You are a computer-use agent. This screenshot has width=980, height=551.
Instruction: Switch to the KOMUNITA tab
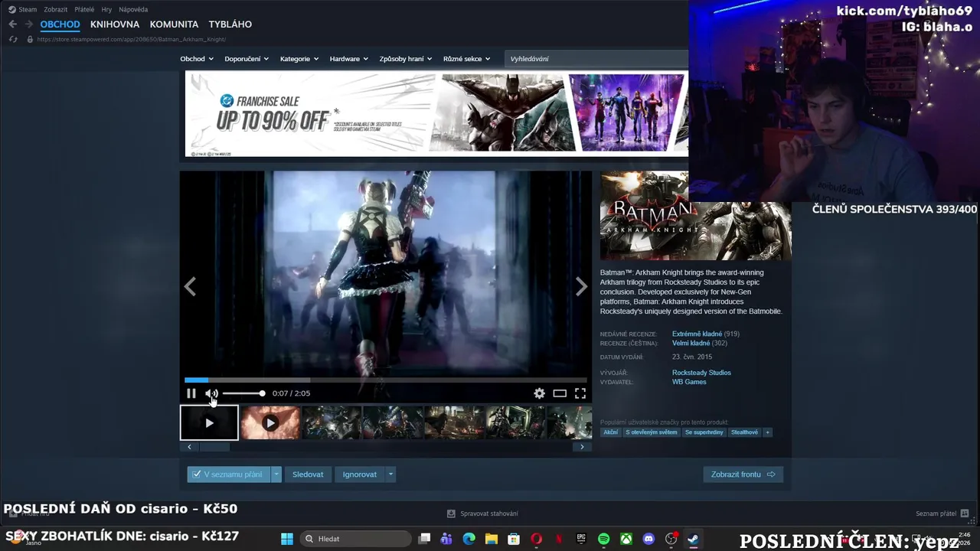point(174,24)
